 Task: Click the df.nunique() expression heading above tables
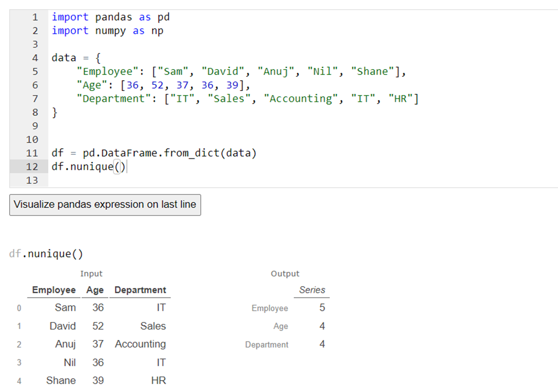click(46, 254)
